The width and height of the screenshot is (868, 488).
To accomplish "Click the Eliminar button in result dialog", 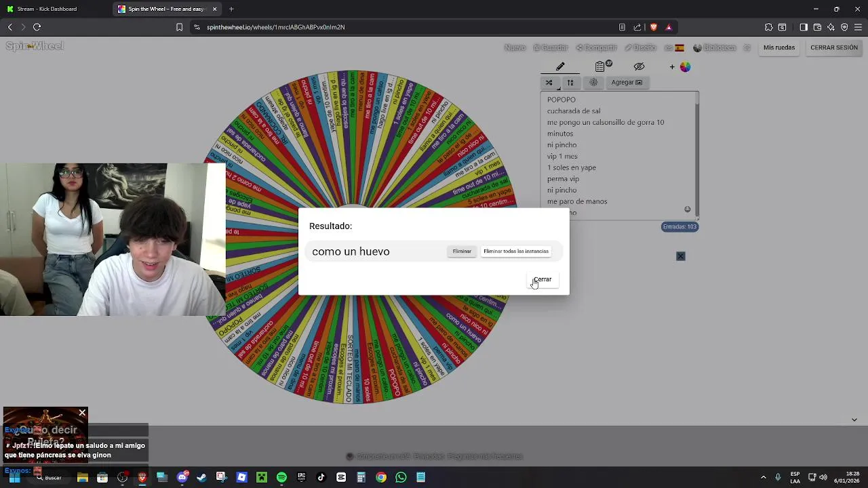I will pyautogui.click(x=462, y=251).
